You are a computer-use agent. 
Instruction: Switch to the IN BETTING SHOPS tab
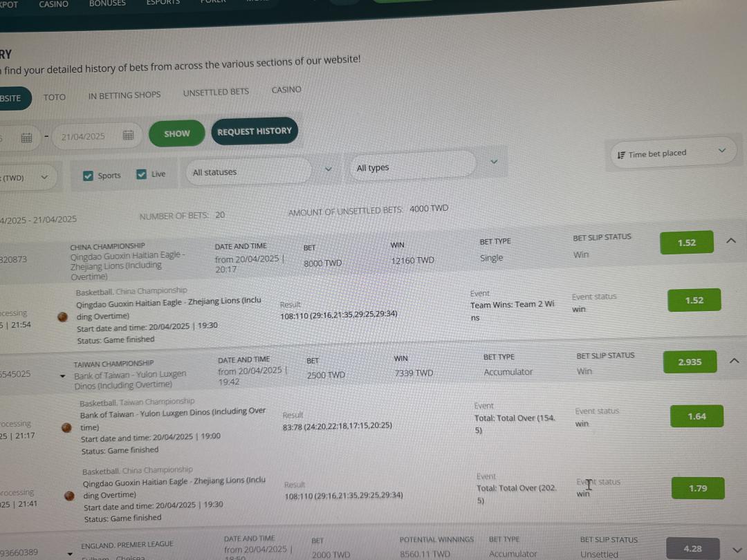pos(124,95)
